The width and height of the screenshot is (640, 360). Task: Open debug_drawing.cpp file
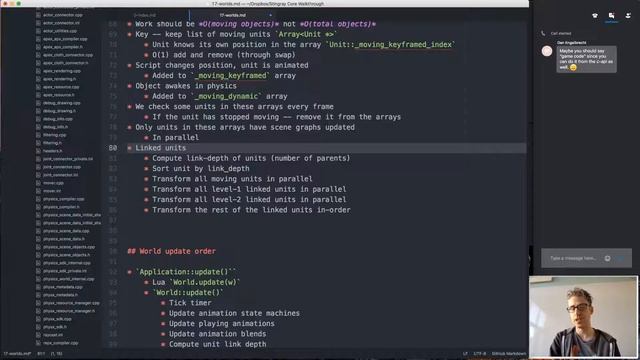point(61,103)
